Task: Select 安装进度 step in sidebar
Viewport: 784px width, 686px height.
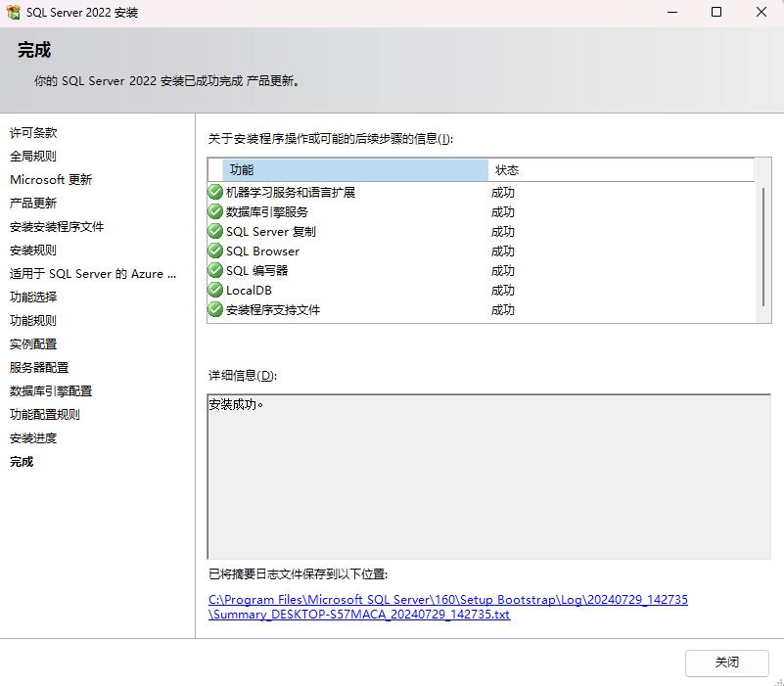Action: pyautogui.click(x=33, y=437)
